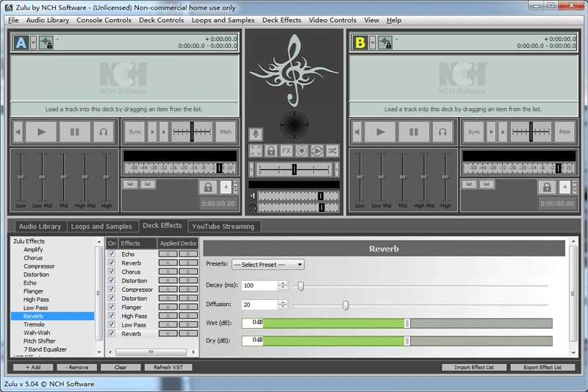Image resolution: width=588 pixels, height=392 pixels.
Task: Uncheck the Low Pass effect checkbox
Action: 112,324
